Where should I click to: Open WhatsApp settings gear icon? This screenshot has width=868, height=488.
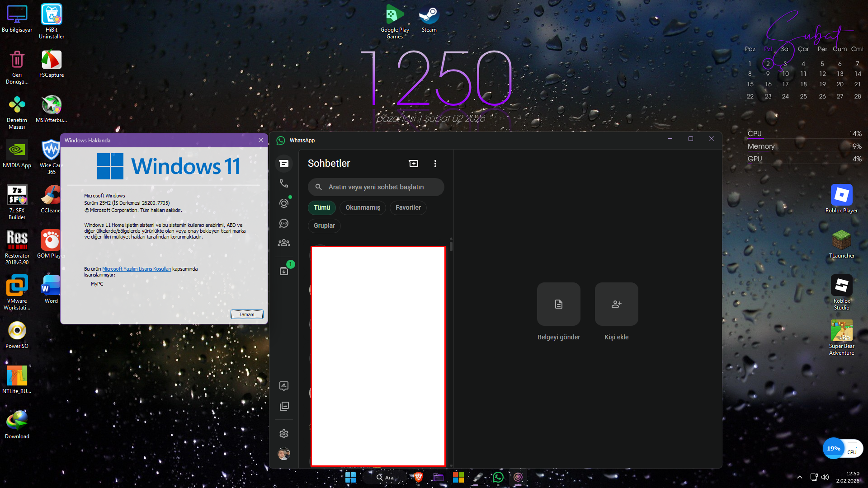coord(284,434)
